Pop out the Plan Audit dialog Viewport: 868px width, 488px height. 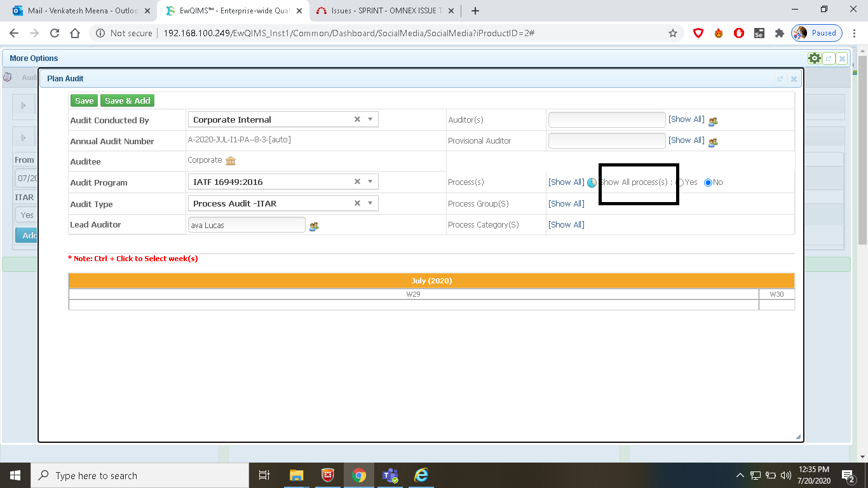[x=780, y=79]
